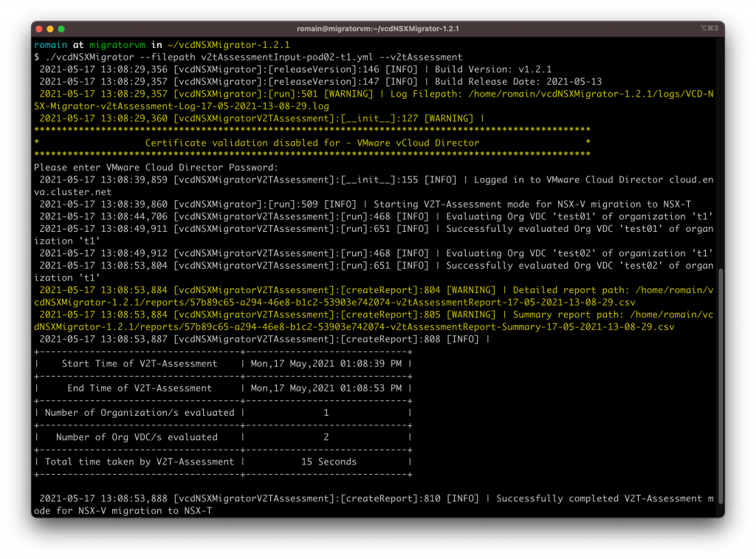756x559 pixels.
Task: Close the terminal window with red button
Action: pyautogui.click(x=39, y=29)
